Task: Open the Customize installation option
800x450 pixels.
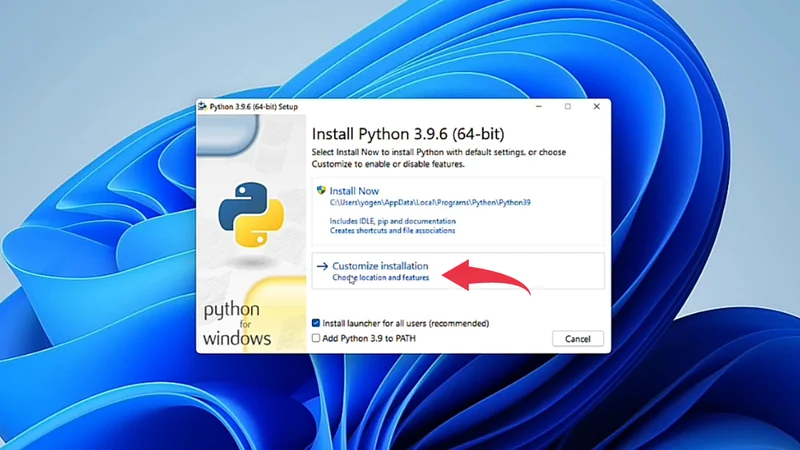Action: (x=380, y=266)
